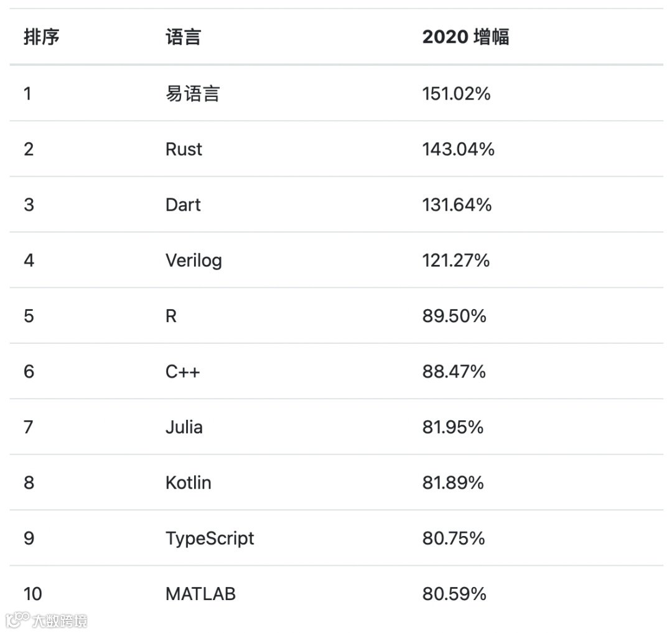Click the MATLAB language cell

[200, 594]
